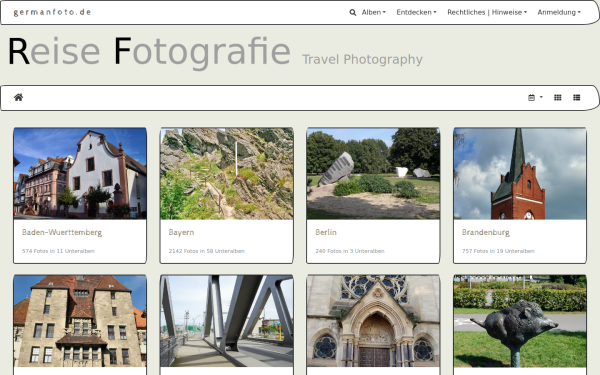Open the gothic church portal thumbnail
Viewport: 600px width, 375px height.
373,321
